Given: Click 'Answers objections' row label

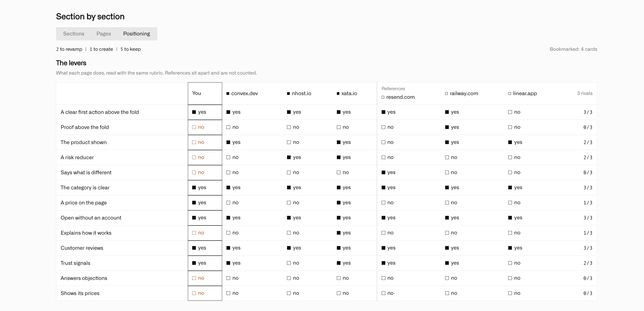Looking at the screenshot, I should (x=84, y=278).
